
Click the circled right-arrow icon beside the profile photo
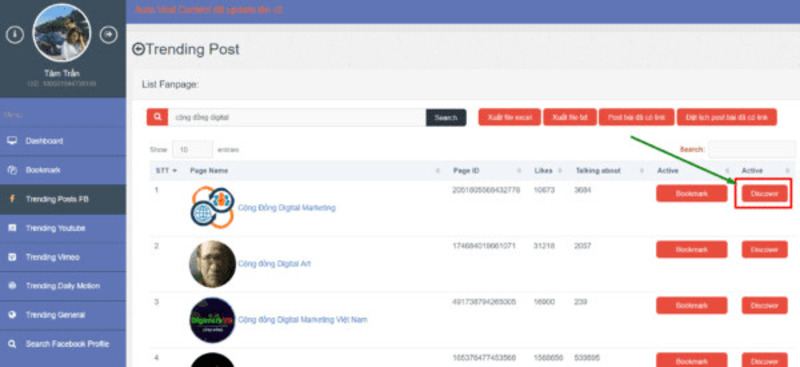108,35
